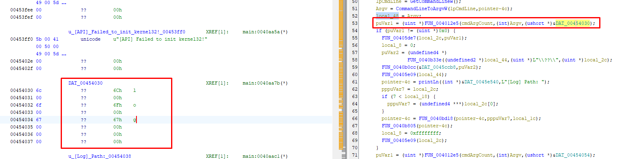Select the 6Fh byte value
Viewport: 644px width, 159px height.
point(117,105)
